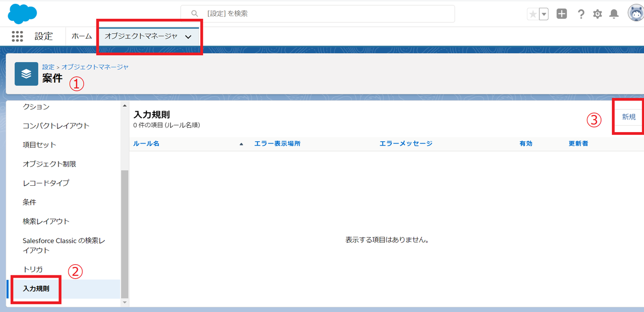Screen dimensions: 644x312
Task: Click the 案件 object layers icon
Action: coord(26,74)
